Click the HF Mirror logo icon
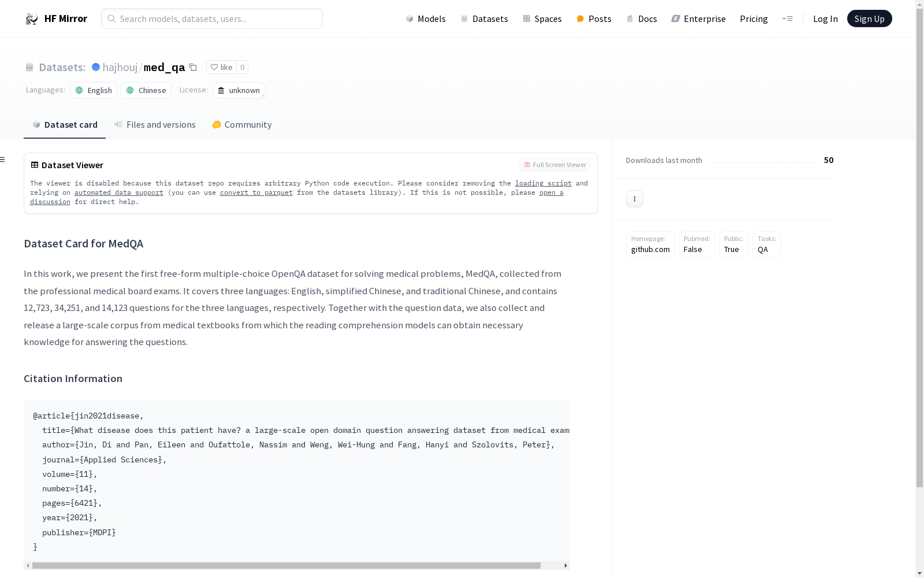This screenshot has height=578, width=924. [32, 19]
